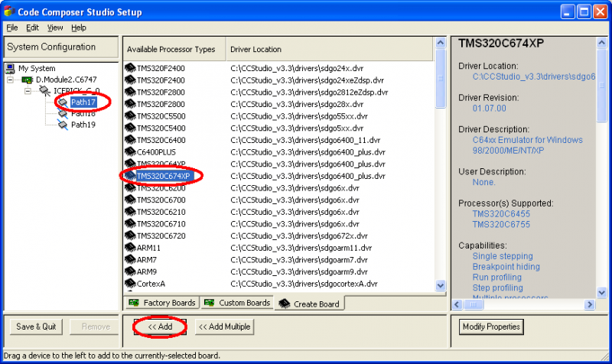Click the TMS320C6455 supported processor text
612x364 pixels.
[501, 214]
